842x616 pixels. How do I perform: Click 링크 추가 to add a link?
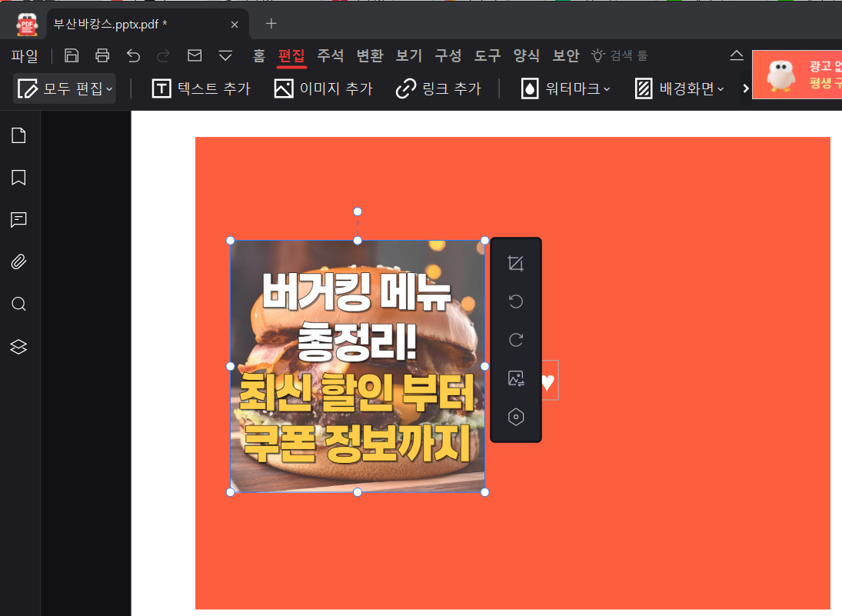click(x=438, y=88)
